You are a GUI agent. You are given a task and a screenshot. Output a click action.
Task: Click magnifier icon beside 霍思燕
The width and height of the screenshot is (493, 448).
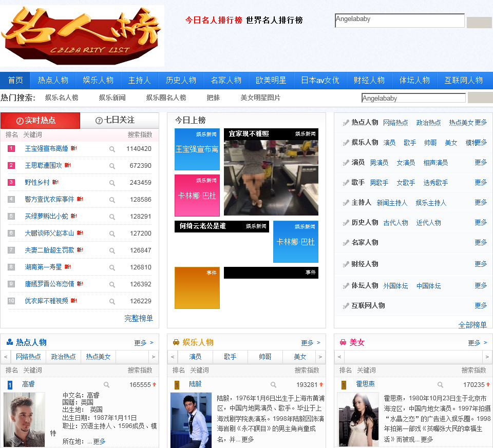point(441,385)
